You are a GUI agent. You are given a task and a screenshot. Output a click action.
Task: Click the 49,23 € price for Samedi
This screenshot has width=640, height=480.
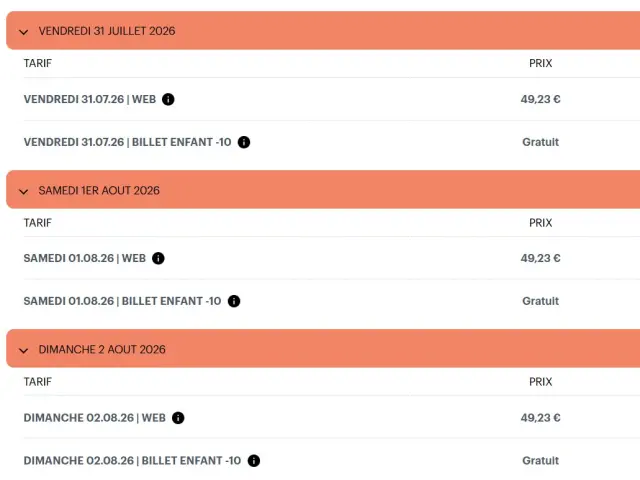point(540,258)
